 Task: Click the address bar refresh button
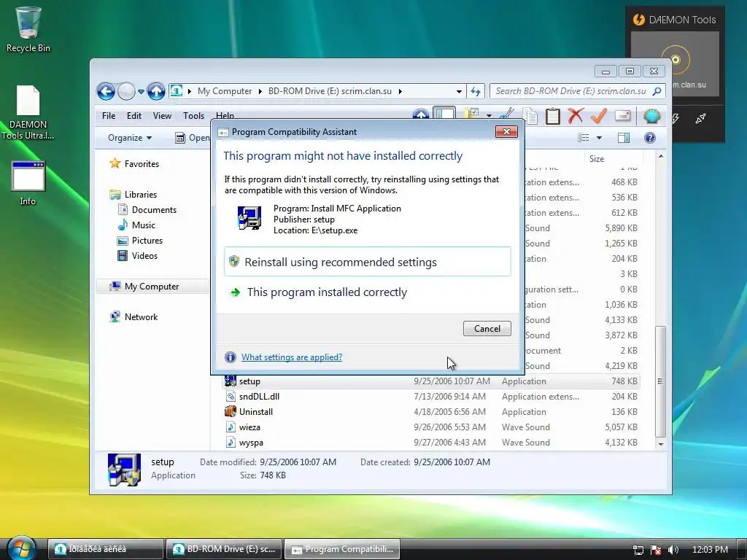click(x=476, y=91)
